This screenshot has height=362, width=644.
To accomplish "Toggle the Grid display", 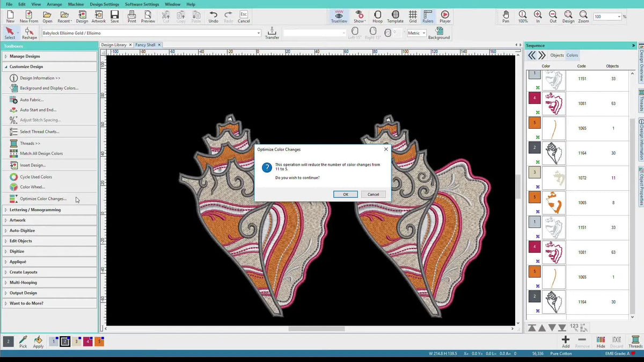I will [x=413, y=17].
